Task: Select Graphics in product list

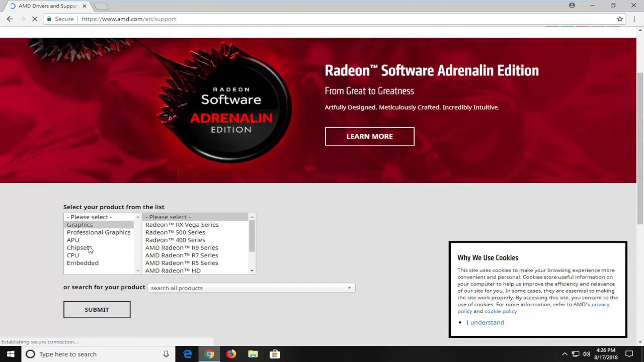Action: coord(100,225)
